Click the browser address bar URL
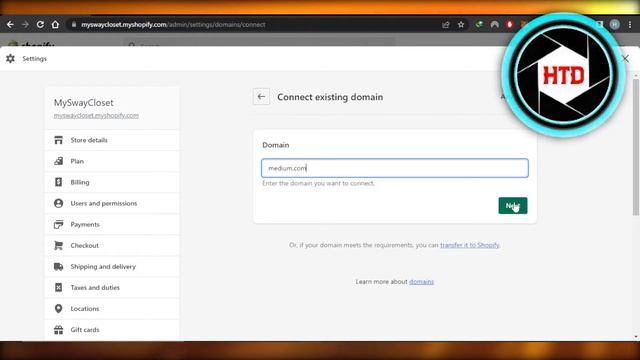 point(173,24)
